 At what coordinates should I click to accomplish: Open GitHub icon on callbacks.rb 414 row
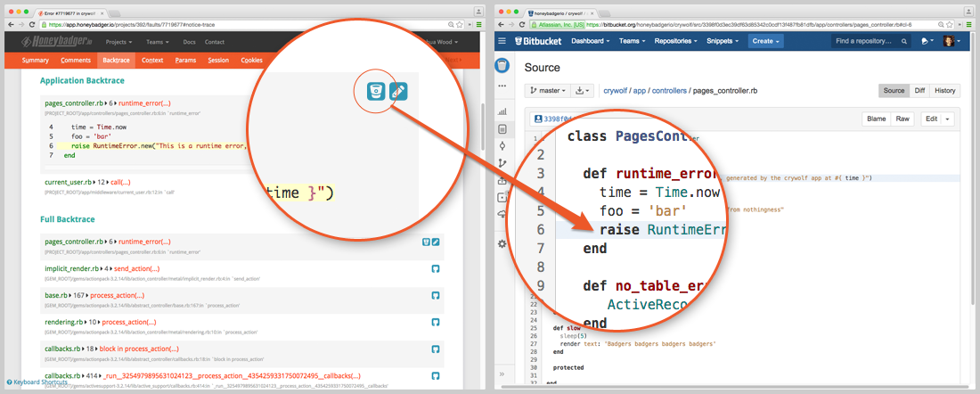(436, 376)
